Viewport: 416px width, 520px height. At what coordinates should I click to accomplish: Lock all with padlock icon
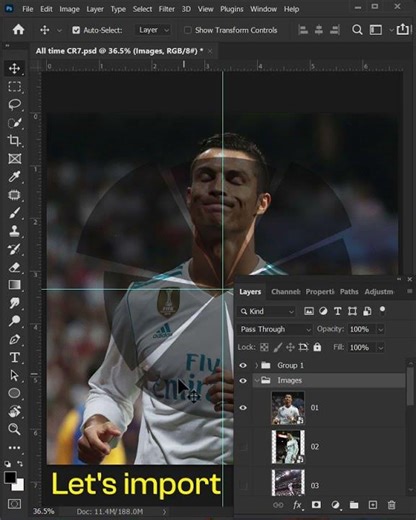coord(317,347)
